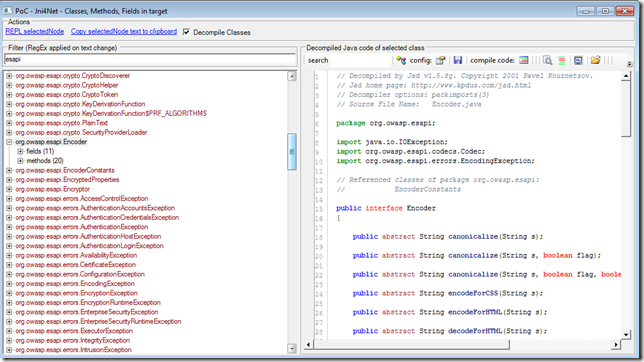The width and height of the screenshot is (644, 362).
Task: Click the compile code icon
Action: pos(523,60)
